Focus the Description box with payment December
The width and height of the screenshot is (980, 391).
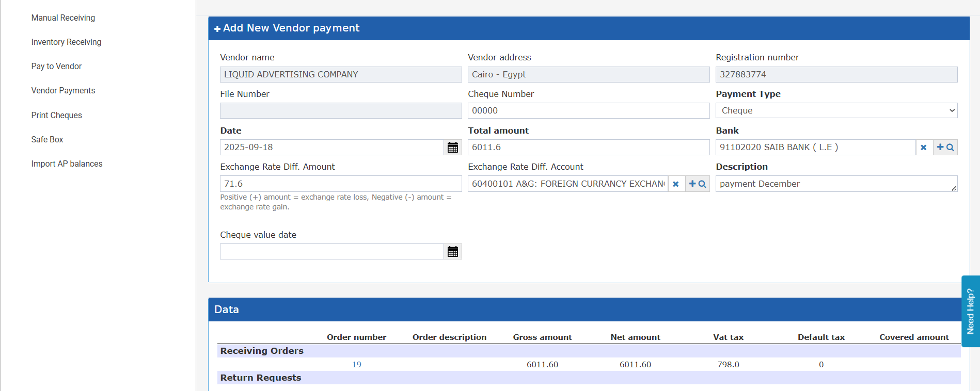pyautogui.click(x=836, y=184)
